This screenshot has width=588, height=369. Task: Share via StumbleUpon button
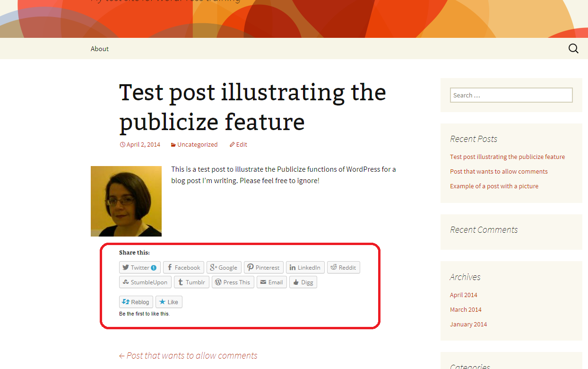point(145,282)
